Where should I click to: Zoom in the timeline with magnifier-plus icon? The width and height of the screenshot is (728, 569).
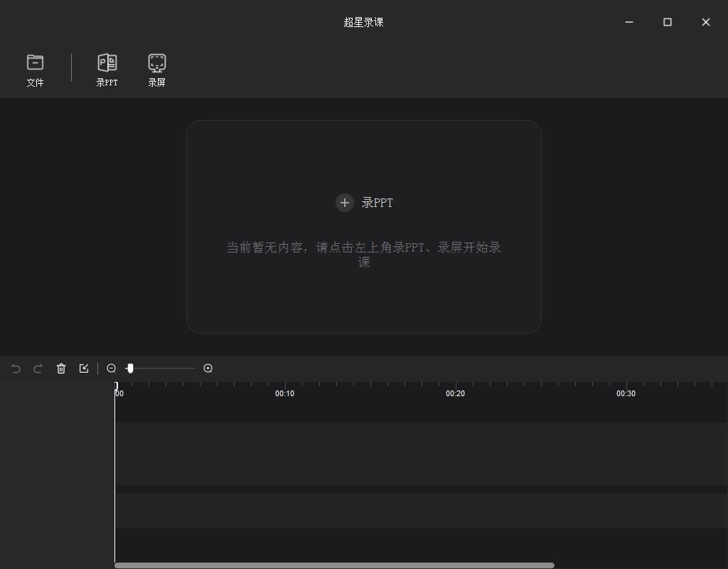[208, 368]
